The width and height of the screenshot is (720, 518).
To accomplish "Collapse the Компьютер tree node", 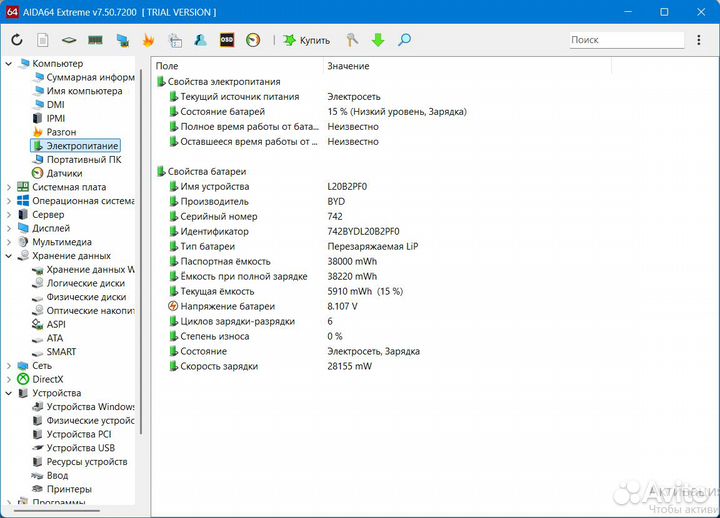I will tap(9, 64).
